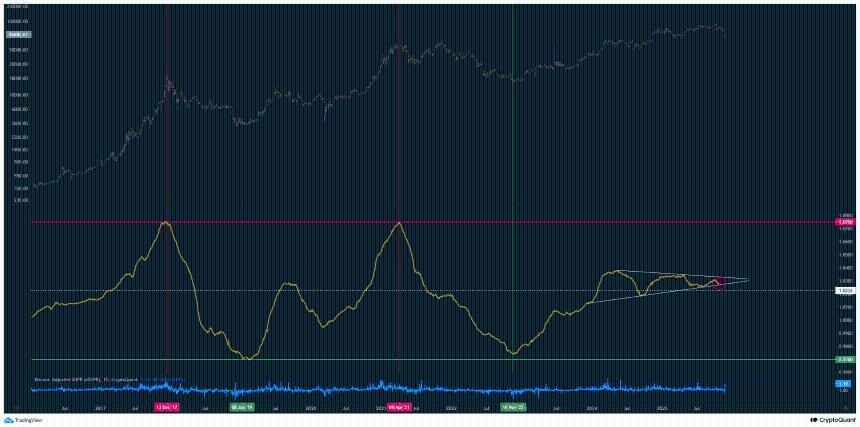Screen dimensions: 860x427
Task: Click the small purple box near triangle apex
Action: (718, 284)
